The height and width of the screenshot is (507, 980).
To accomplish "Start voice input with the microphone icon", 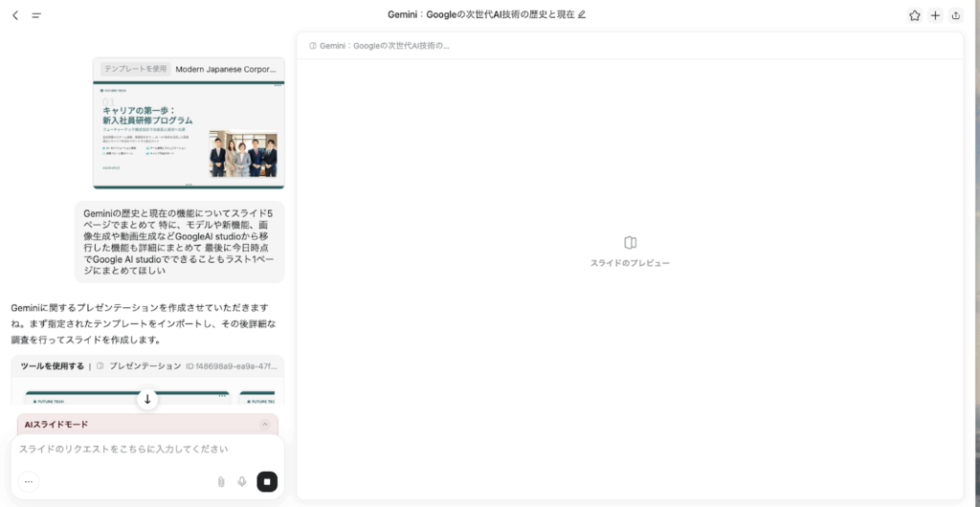I will pyautogui.click(x=242, y=482).
